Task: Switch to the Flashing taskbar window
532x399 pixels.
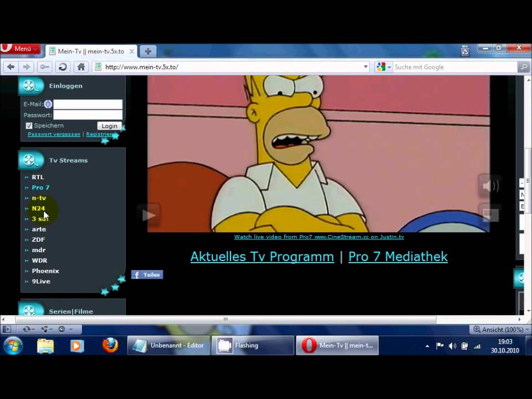Action: tap(253, 345)
